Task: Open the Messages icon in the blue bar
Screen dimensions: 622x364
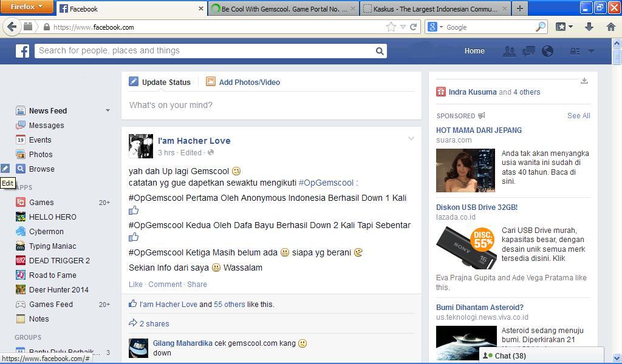Action: pos(528,51)
